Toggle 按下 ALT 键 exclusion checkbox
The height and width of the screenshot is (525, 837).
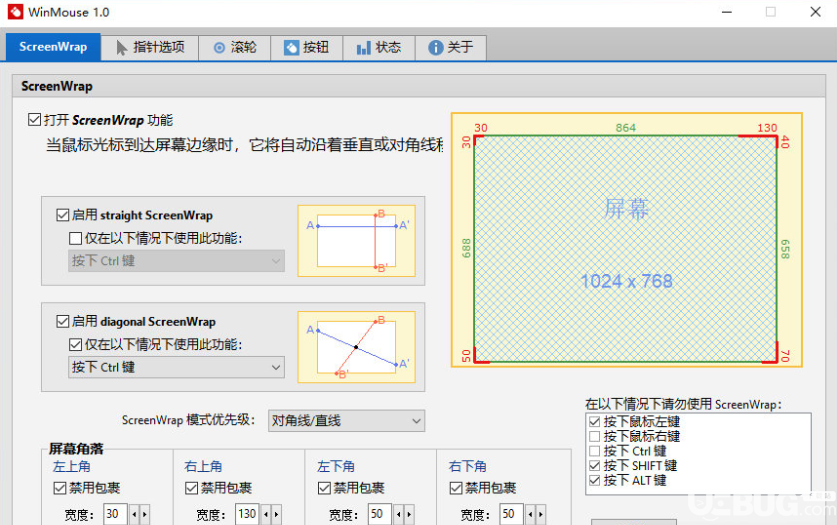point(595,480)
